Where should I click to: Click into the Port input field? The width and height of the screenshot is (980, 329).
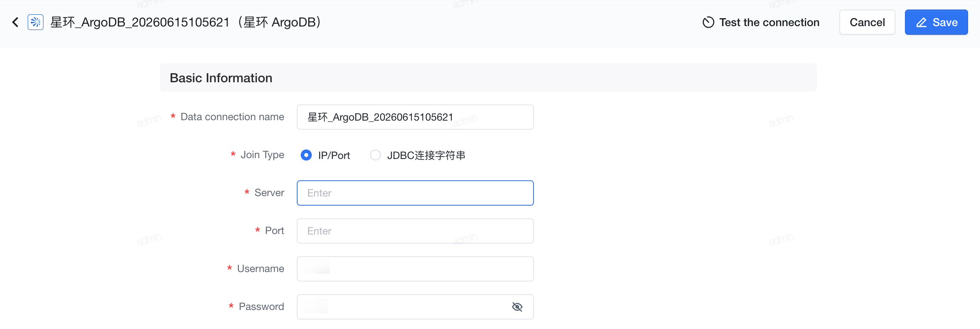(x=415, y=231)
